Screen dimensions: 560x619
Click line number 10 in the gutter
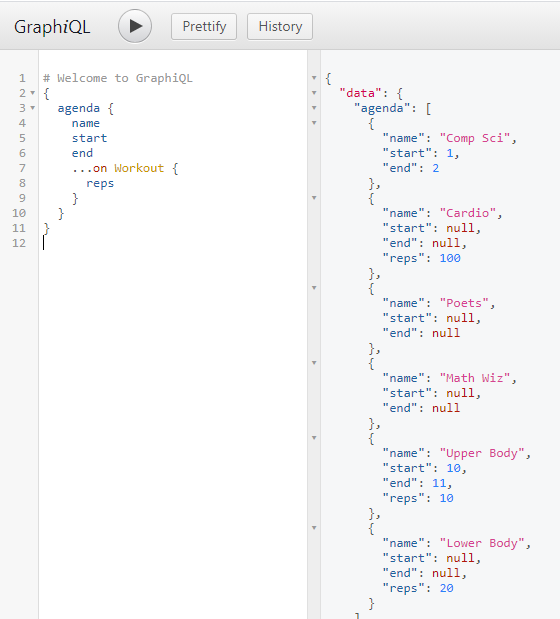(x=19, y=213)
